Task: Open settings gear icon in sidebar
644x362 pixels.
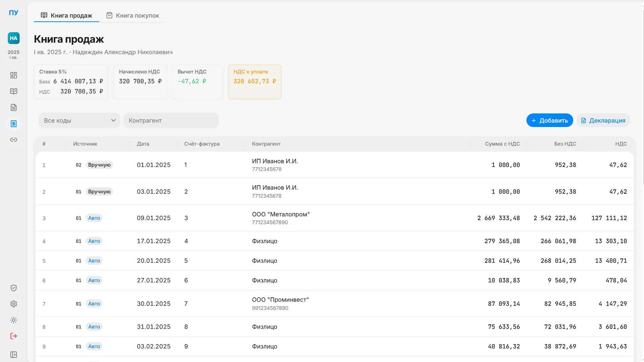Action: click(x=14, y=304)
